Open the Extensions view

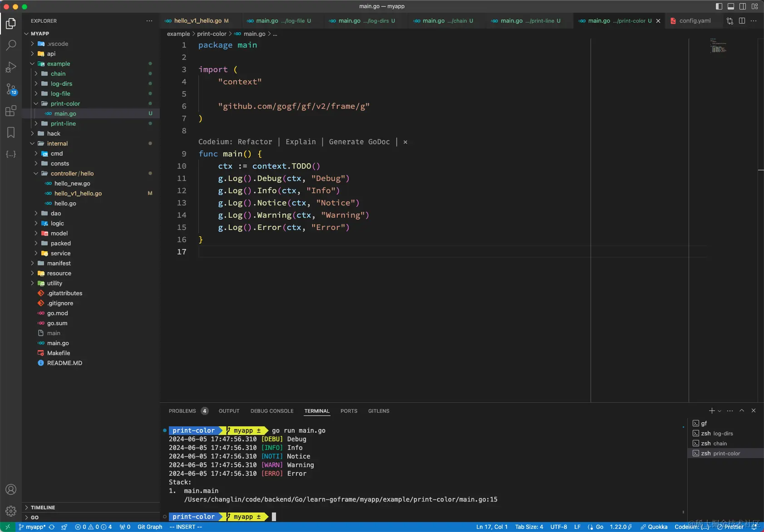(x=11, y=111)
